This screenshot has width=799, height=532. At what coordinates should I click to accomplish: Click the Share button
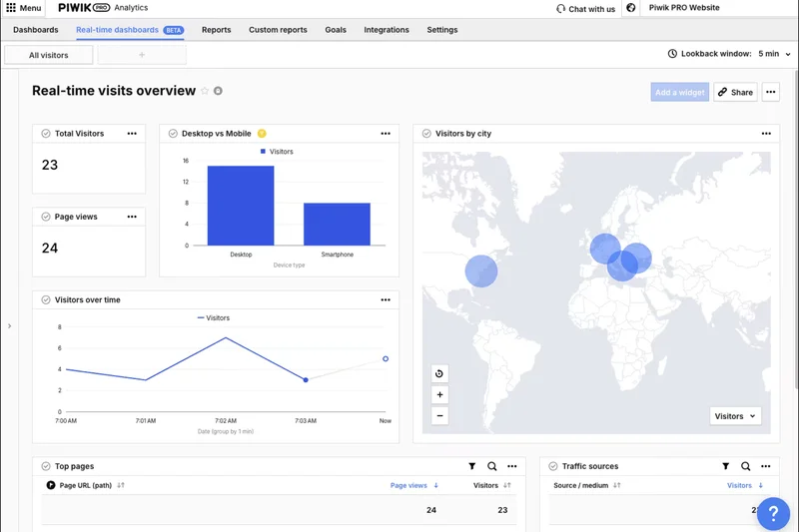tap(735, 92)
